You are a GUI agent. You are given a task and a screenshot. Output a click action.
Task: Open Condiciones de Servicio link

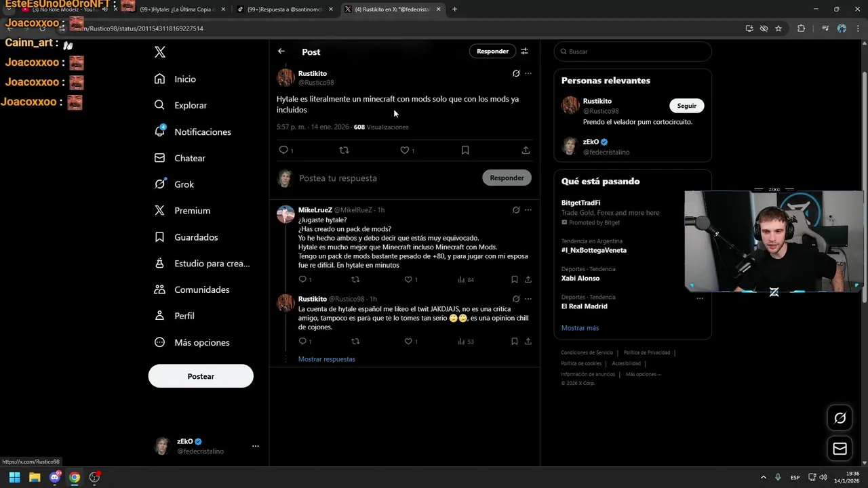pyautogui.click(x=587, y=352)
